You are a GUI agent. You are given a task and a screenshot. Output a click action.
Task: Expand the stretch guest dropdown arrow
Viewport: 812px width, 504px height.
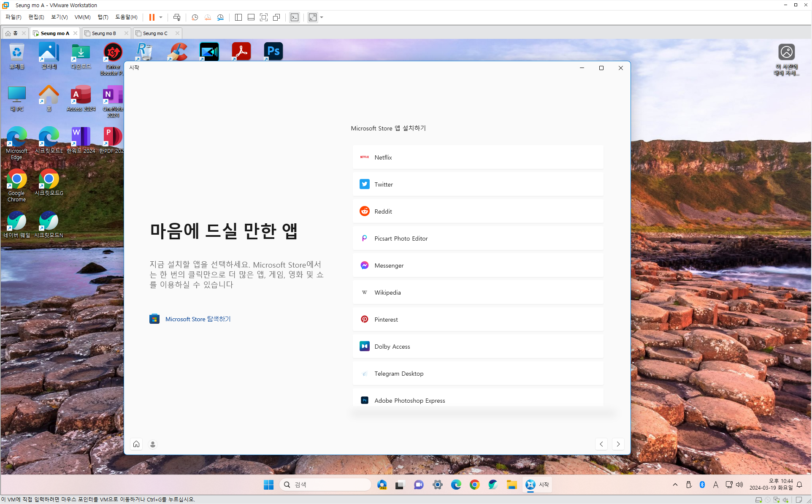(x=322, y=17)
